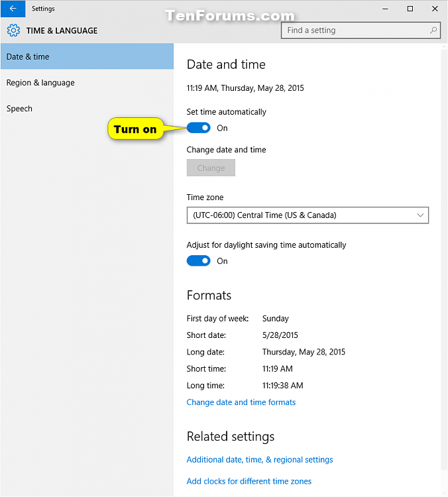The image size is (448, 497).
Task: Click the Long date Thursday, May 28, 2015 value
Action: point(304,352)
